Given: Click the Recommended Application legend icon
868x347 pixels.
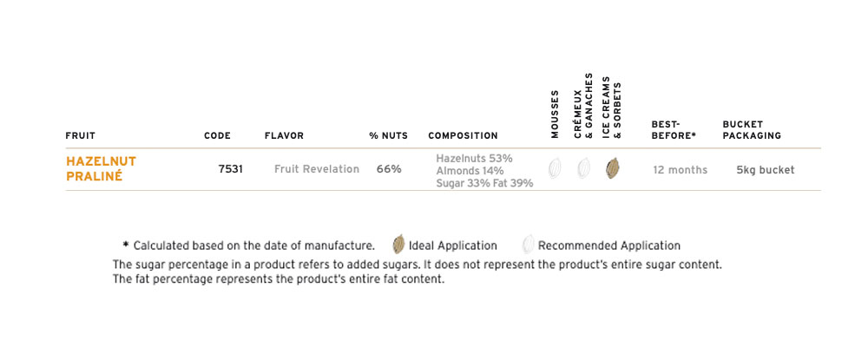Looking at the screenshot, I should coord(528,245).
